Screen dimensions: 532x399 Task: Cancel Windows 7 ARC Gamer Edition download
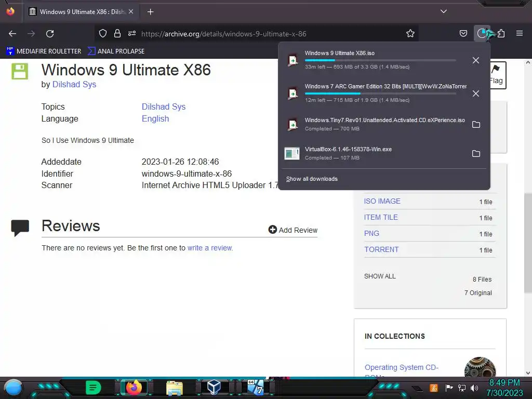click(476, 94)
